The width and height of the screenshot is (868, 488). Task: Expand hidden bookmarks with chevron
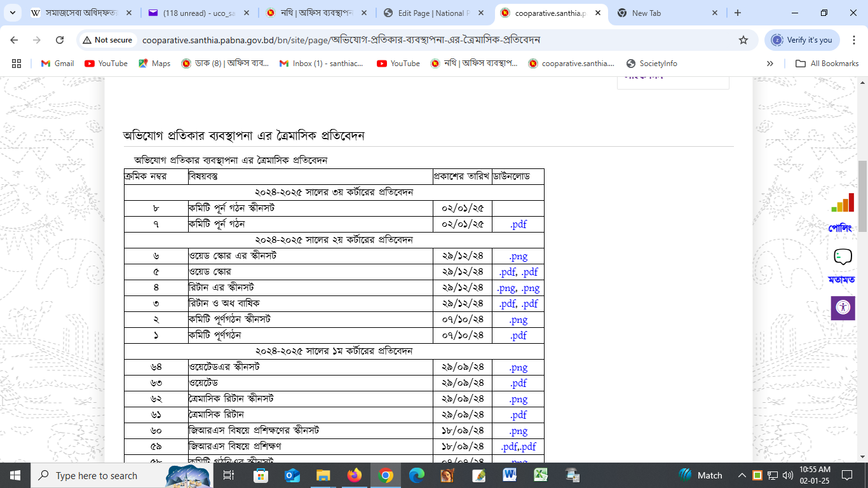770,64
